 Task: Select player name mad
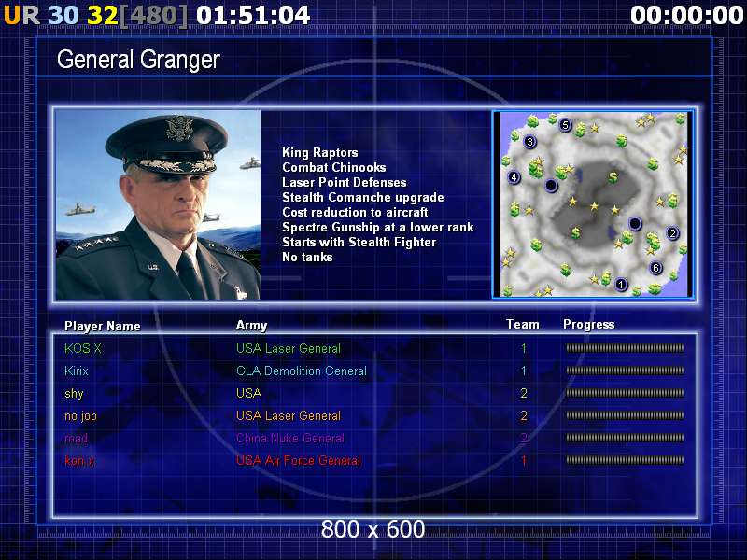click(x=77, y=438)
